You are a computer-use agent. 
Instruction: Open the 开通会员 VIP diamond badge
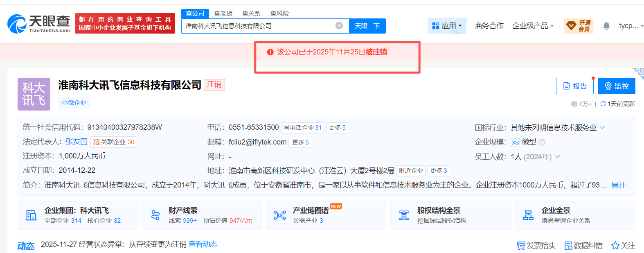coord(579,26)
